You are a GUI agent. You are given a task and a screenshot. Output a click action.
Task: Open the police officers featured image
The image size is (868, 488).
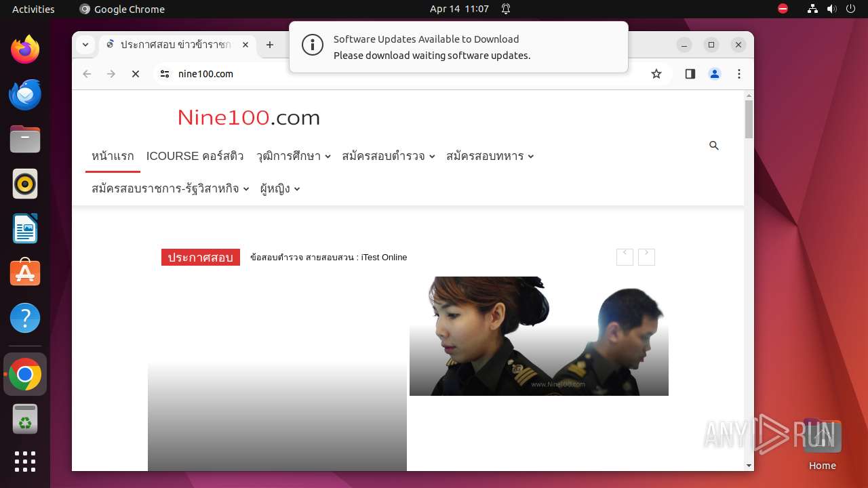point(539,336)
